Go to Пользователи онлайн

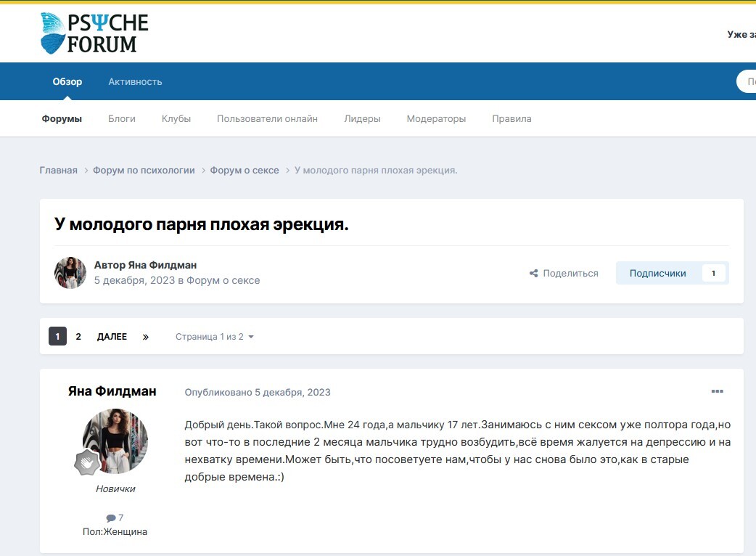tap(267, 118)
